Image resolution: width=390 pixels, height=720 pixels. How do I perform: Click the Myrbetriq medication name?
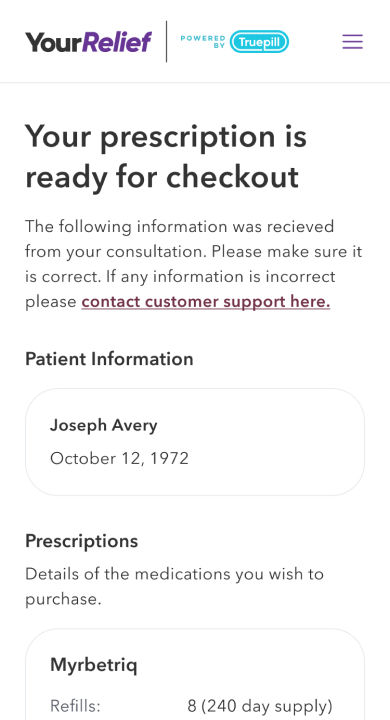tap(94, 665)
